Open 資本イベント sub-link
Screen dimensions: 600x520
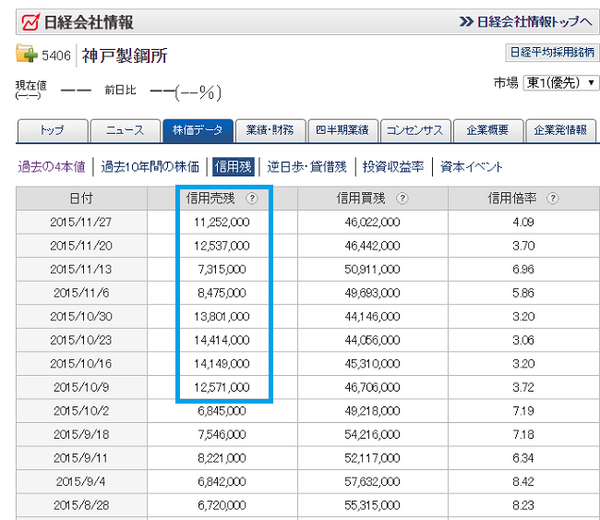click(471, 167)
